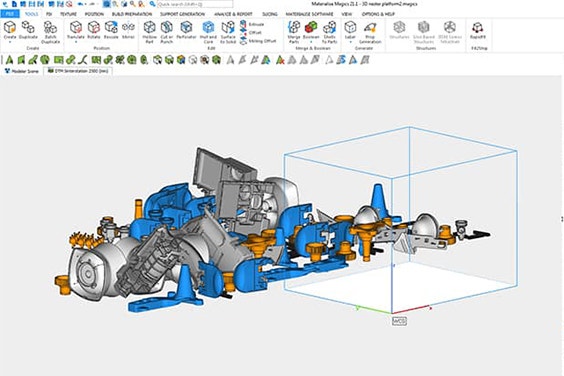Launch the Perforator tool
This screenshot has width=564, height=376.
(186, 30)
